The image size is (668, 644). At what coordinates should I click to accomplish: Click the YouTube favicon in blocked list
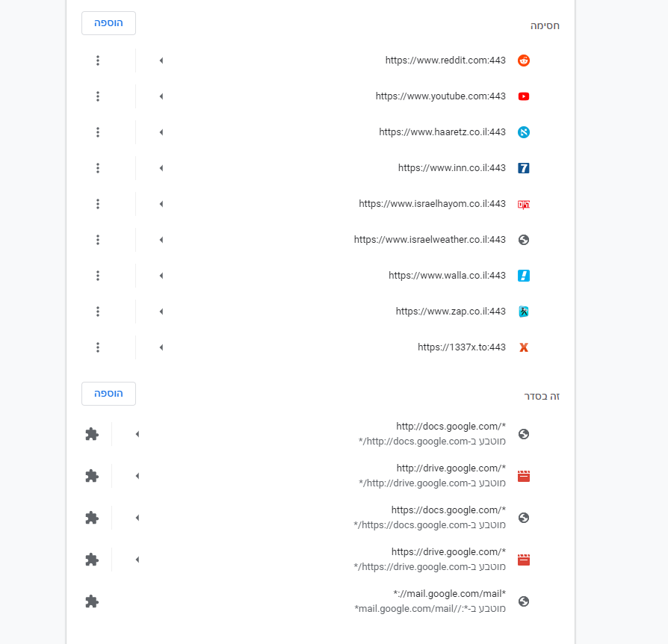click(524, 96)
